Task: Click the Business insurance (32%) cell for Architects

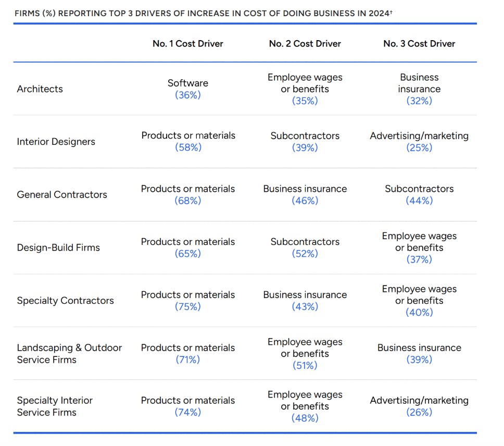Action: click(x=419, y=89)
